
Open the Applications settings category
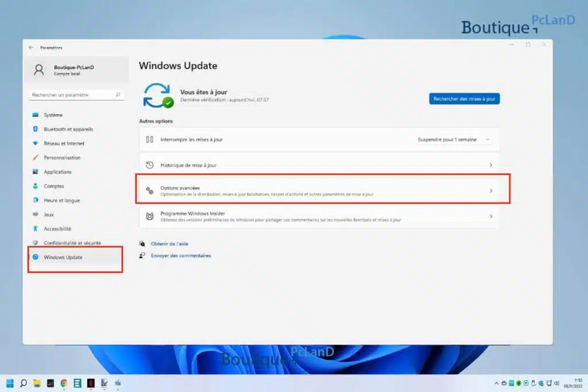(76, 172)
